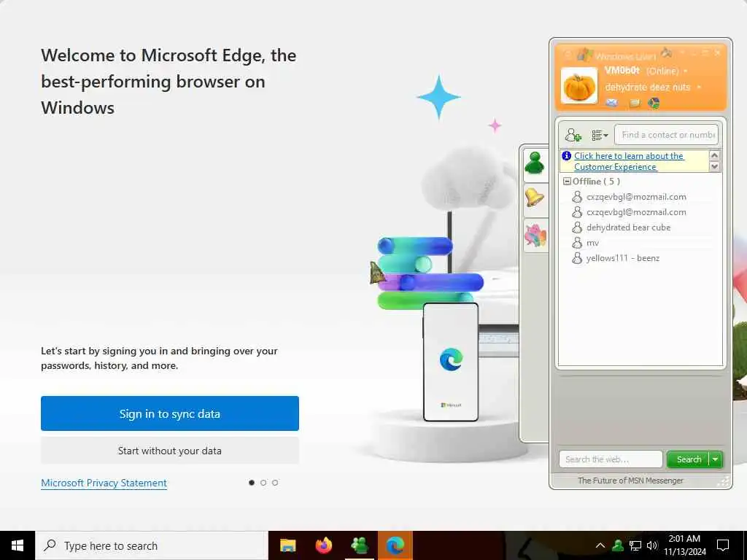Open Microsoft Privacy Statement link
Image resolution: width=747 pixels, height=560 pixels.
(x=104, y=483)
